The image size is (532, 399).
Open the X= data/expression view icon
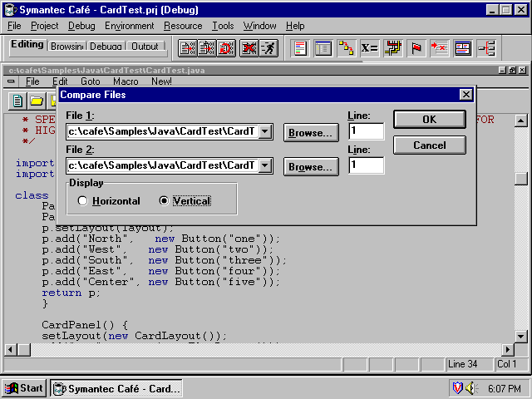pos(369,48)
